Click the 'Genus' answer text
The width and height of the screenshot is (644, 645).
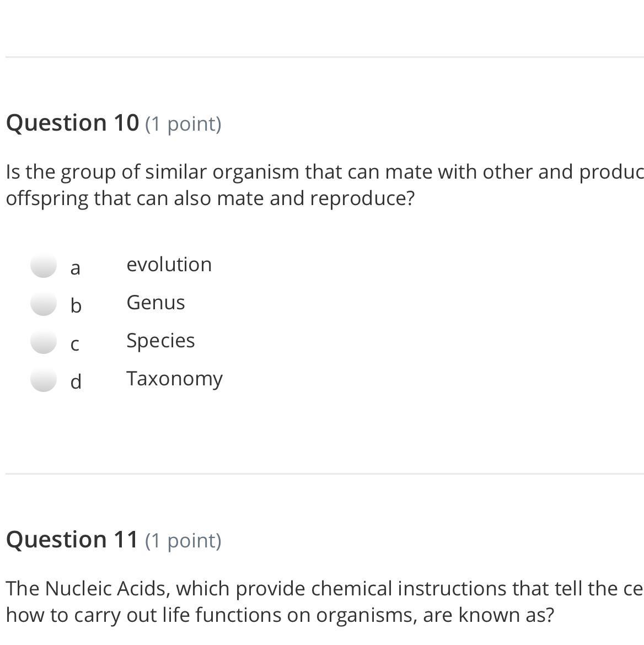click(x=155, y=303)
